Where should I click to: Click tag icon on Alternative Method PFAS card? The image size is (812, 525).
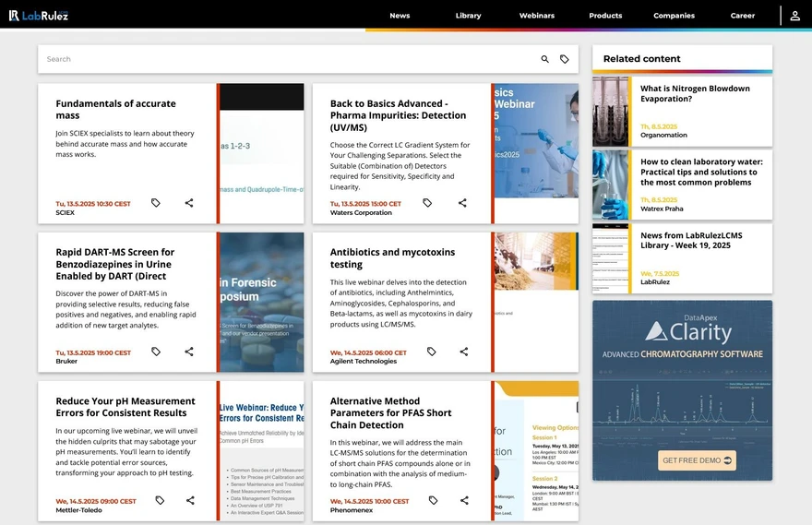coord(433,500)
